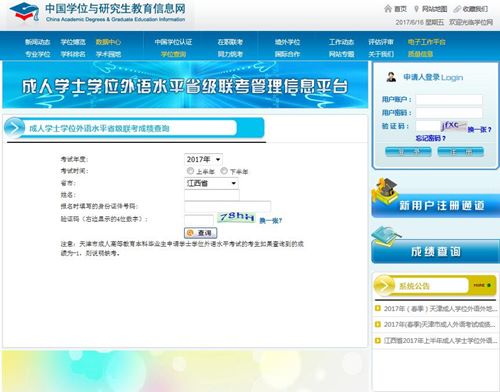The image size is (500, 392).
Task: Click 首页 link at top
Action: (x=400, y=9)
